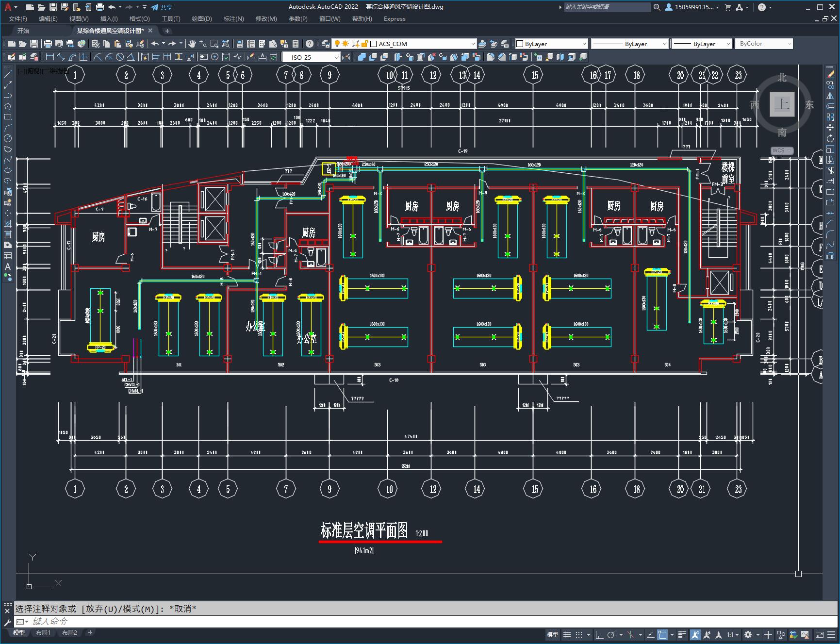The height and width of the screenshot is (644, 840).
Task: Click the Dimension Style icon beside ISO-25
Action: tap(346, 57)
